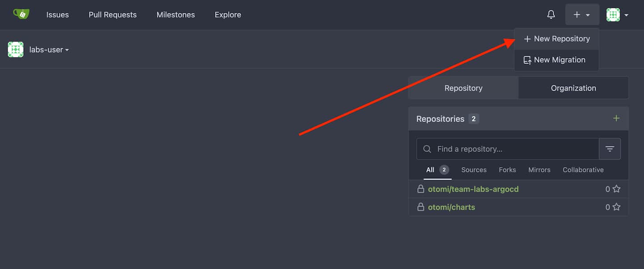Open the repository filter options icon
644x269 pixels.
tap(610, 149)
